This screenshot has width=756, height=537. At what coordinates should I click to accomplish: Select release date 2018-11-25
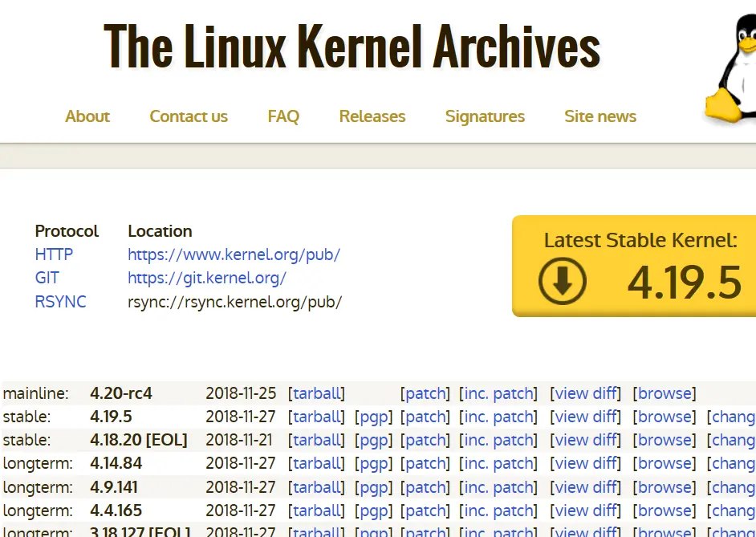(241, 393)
